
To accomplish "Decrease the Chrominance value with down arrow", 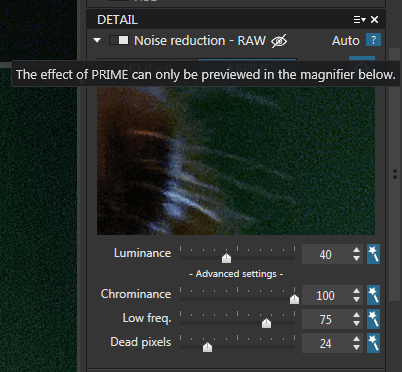I will (356, 299).
